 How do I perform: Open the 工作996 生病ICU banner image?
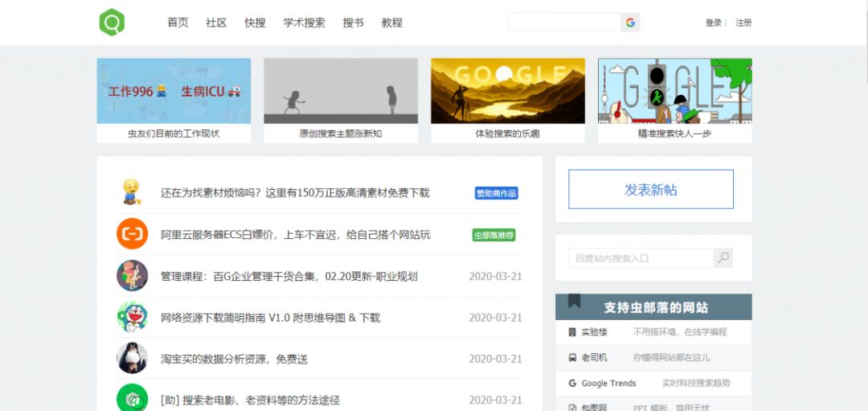174,91
